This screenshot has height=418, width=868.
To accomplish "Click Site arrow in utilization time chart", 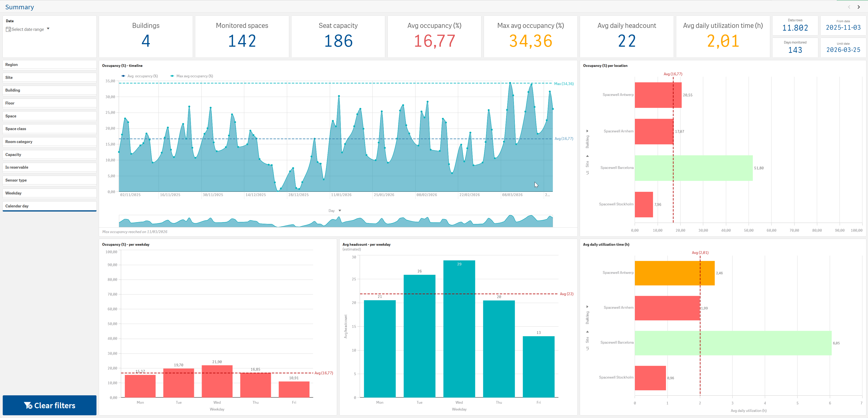I will click(x=587, y=331).
